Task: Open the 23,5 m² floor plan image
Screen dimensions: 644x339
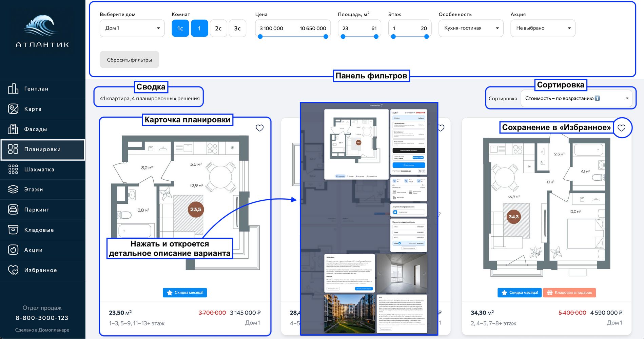Action: coord(185,203)
